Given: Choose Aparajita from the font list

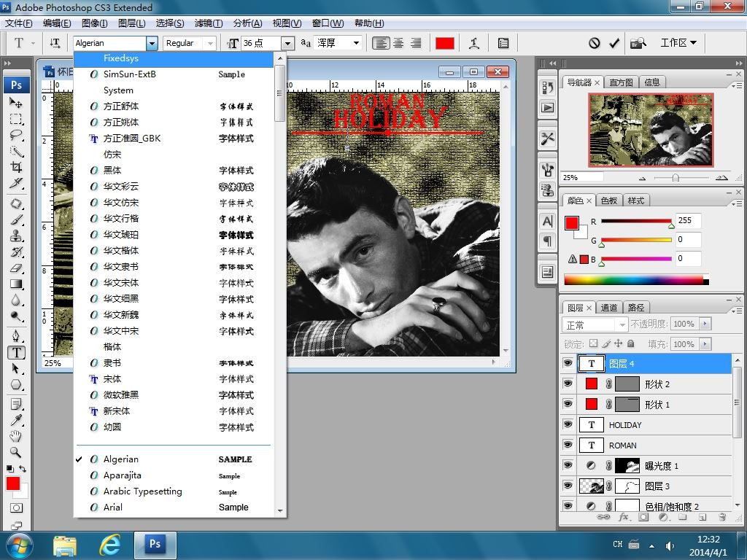Looking at the screenshot, I should click(x=174, y=475).
